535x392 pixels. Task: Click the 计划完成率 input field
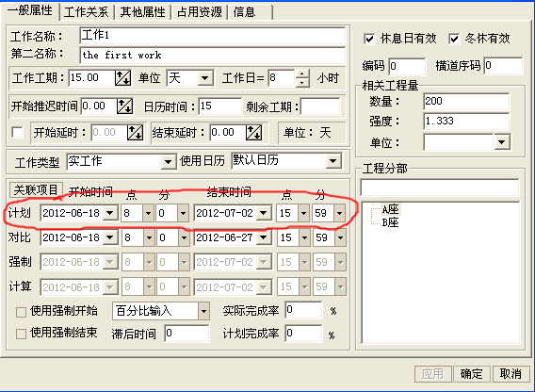[x=303, y=333]
